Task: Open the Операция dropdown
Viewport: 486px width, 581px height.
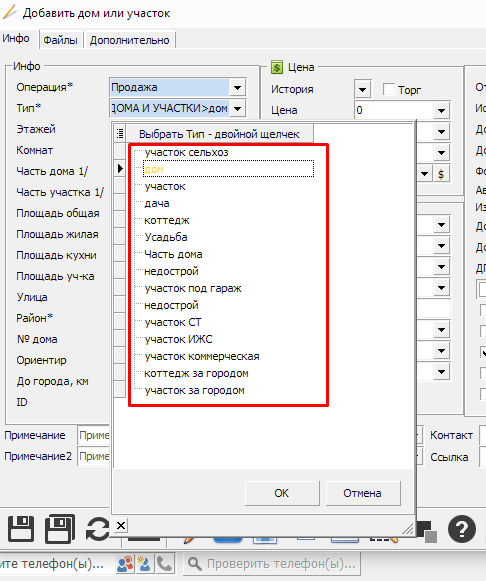Action: click(237, 88)
